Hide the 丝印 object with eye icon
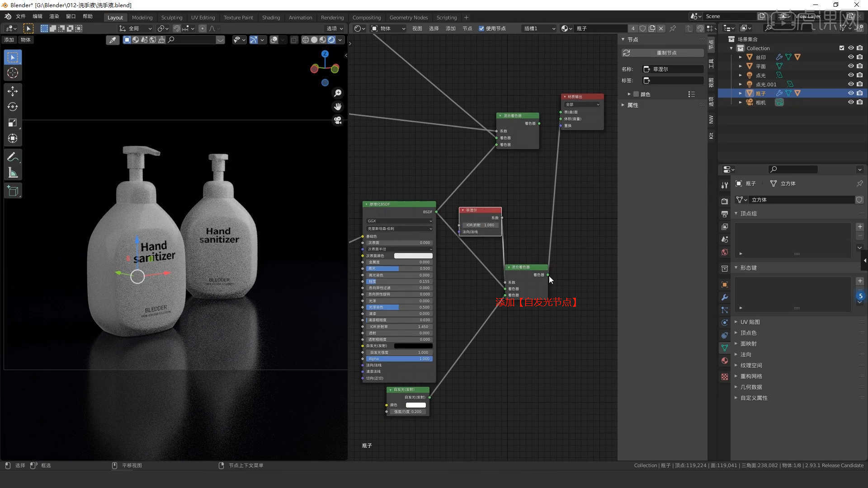This screenshot has width=868, height=488. pyautogui.click(x=850, y=57)
